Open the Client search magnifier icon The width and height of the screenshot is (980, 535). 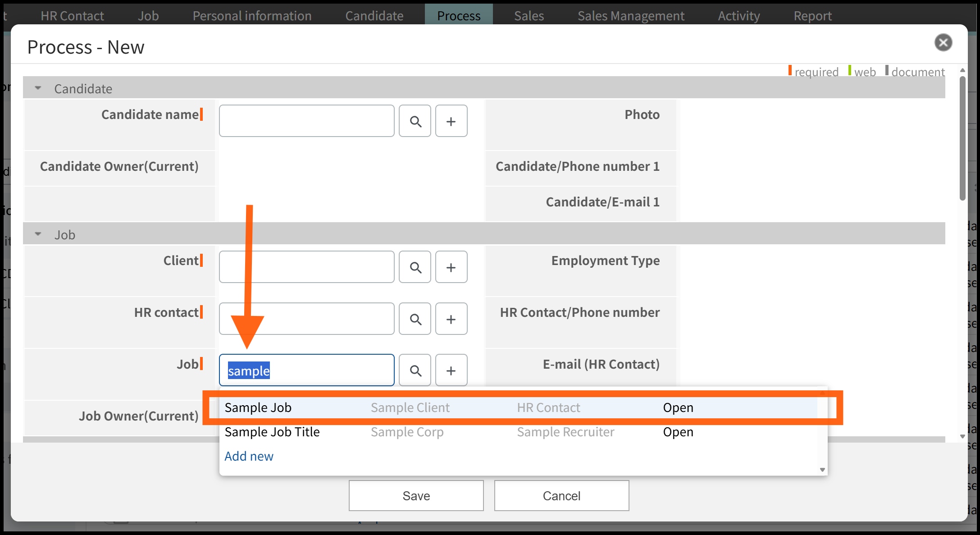pyautogui.click(x=415, y=267)
